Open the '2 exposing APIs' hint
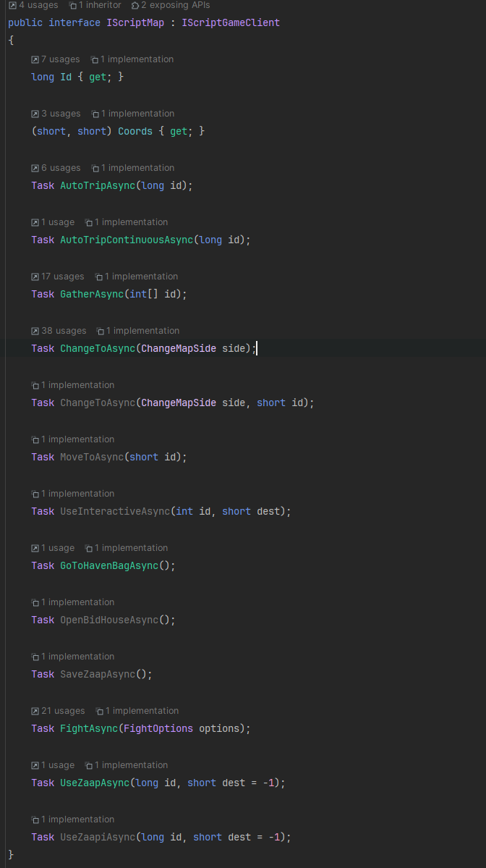Viewport: 486px width, 868px height. point(175,5)
